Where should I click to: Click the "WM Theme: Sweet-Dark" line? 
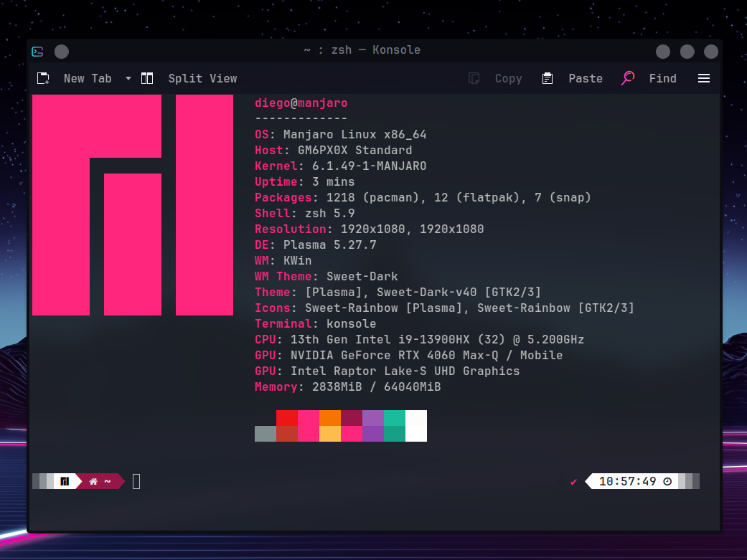[x=326, y=276]
